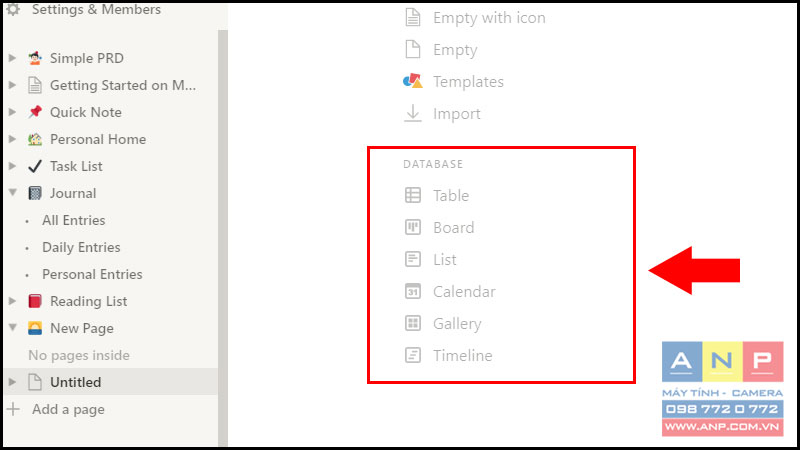Click the sidebar vertical scrollbar
The width and height of the screenshot is (800, 450).
coord(222,238)
